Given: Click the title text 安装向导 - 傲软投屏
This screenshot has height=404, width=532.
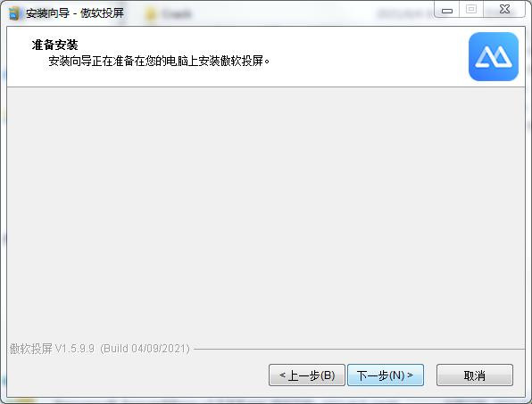Looking at the screenshot, I should (75, 13).
